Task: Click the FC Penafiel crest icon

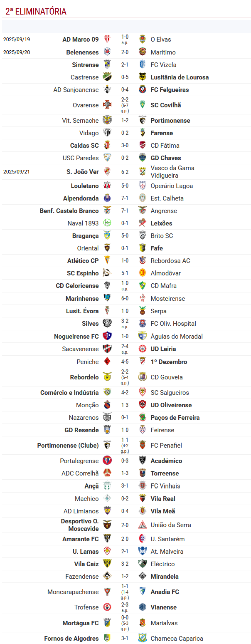Action: click(x=143, y=446)
